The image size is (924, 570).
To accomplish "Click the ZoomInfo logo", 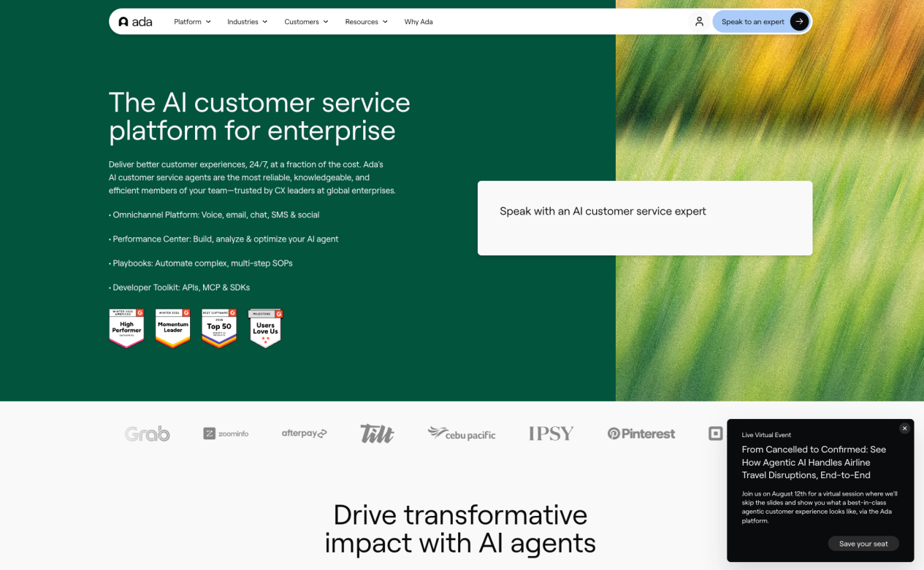I will [226, 434].
